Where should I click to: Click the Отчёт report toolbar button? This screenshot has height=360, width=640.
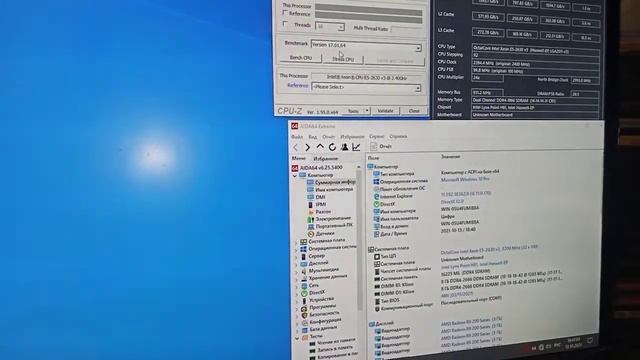(381, 146)
